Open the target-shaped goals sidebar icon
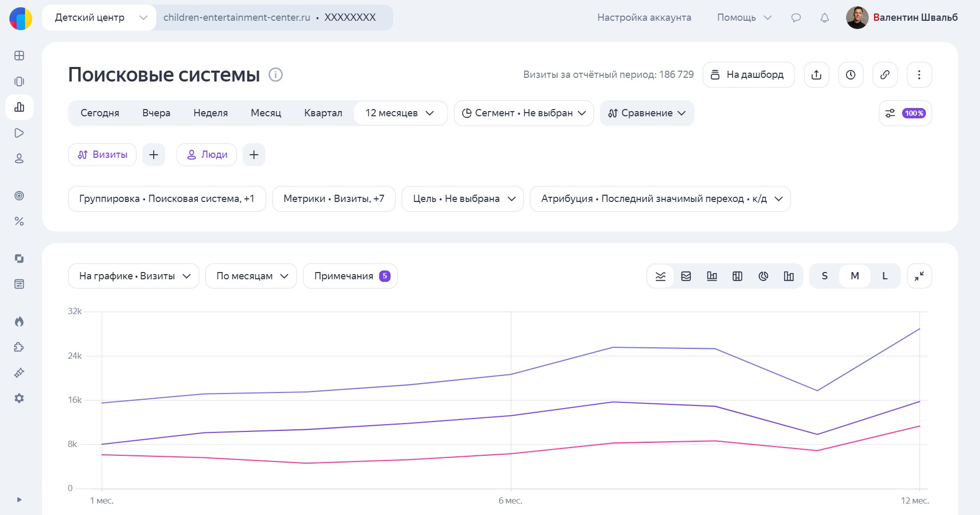The width and height of the screenshot is (980, 515). point(19,196)
